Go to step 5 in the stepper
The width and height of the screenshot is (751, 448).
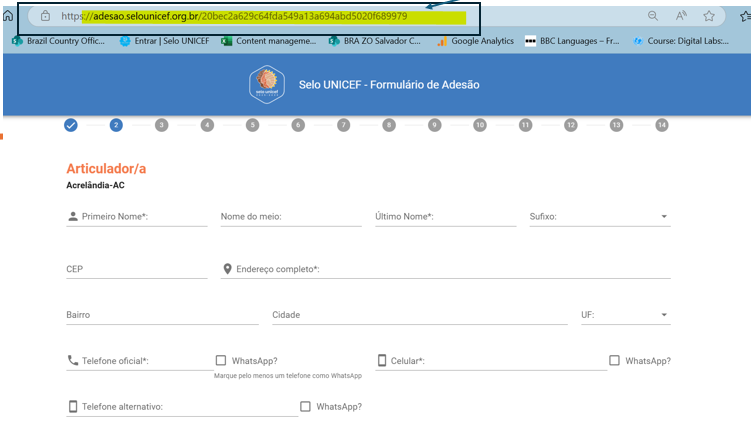252,126
